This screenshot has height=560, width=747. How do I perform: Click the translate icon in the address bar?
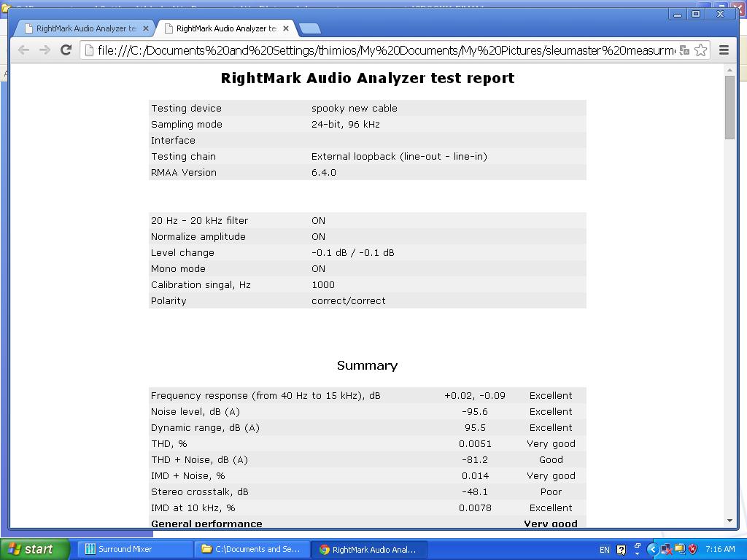click(x=684, y=50)
